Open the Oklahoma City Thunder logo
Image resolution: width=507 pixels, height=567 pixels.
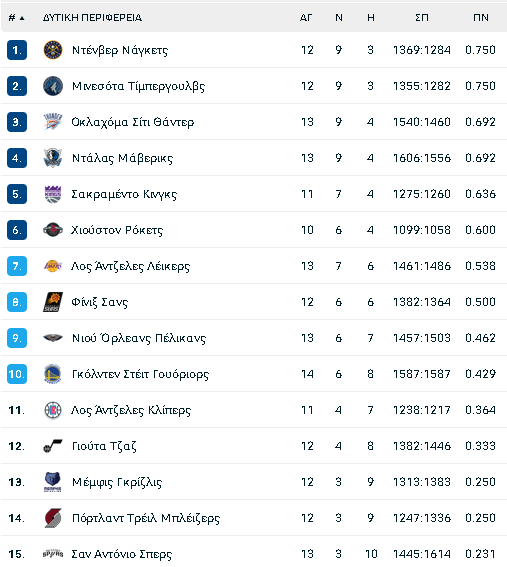[x=53, y=122]
